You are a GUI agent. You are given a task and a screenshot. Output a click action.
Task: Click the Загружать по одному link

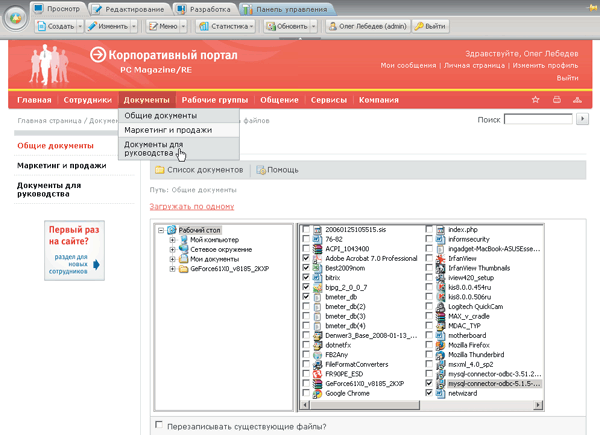(192, 207)
